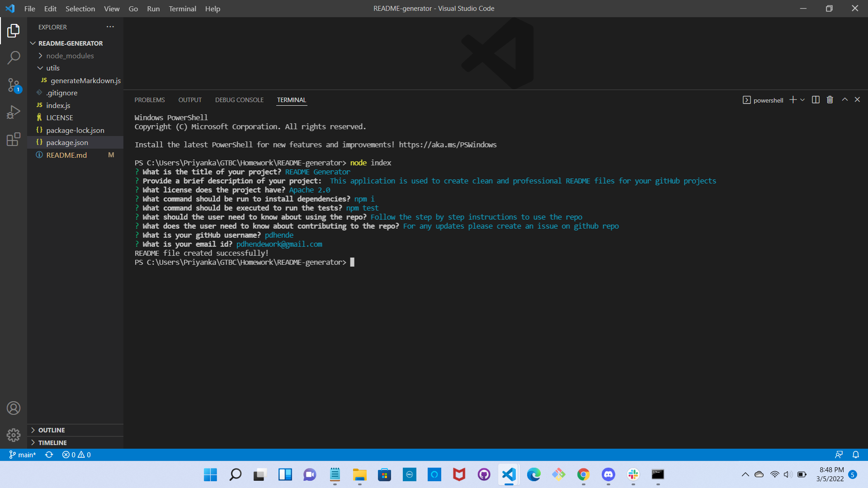
Task: Click the notifications bell in status bar
Action: pos(855,455)
